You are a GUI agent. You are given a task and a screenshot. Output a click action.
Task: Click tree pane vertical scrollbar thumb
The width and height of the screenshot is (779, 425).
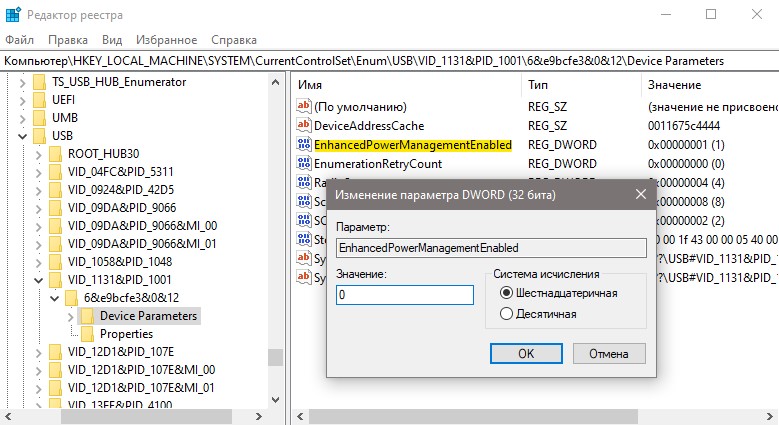coord(275,357)
